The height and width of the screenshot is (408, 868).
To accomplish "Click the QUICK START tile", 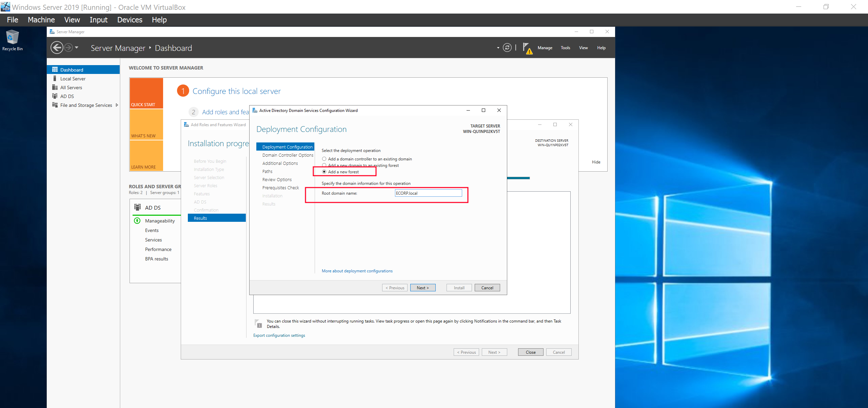I will pos(146,93).
